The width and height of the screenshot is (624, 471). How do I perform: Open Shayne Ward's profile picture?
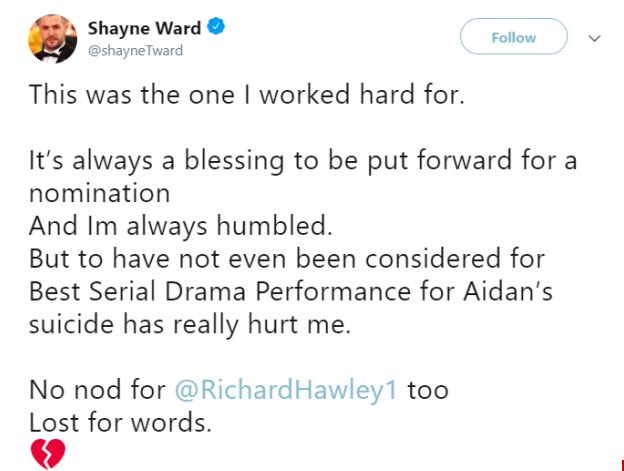tap(50, 36)
